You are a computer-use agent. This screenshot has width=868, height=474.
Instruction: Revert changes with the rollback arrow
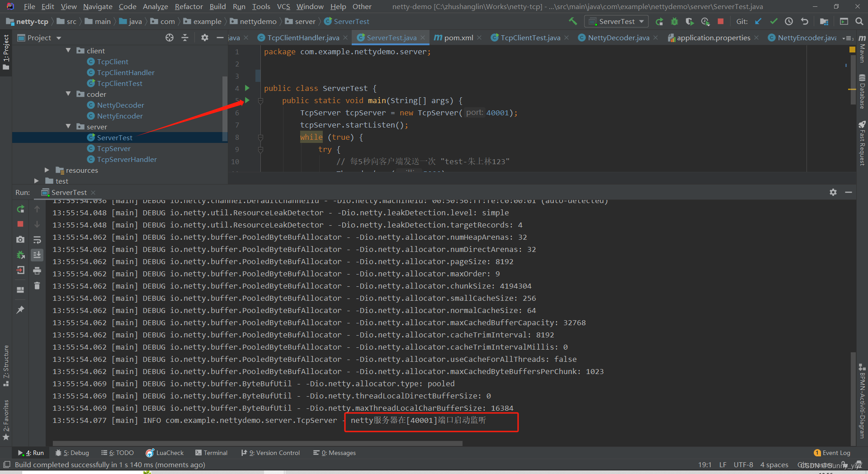(x=804, y=21)
